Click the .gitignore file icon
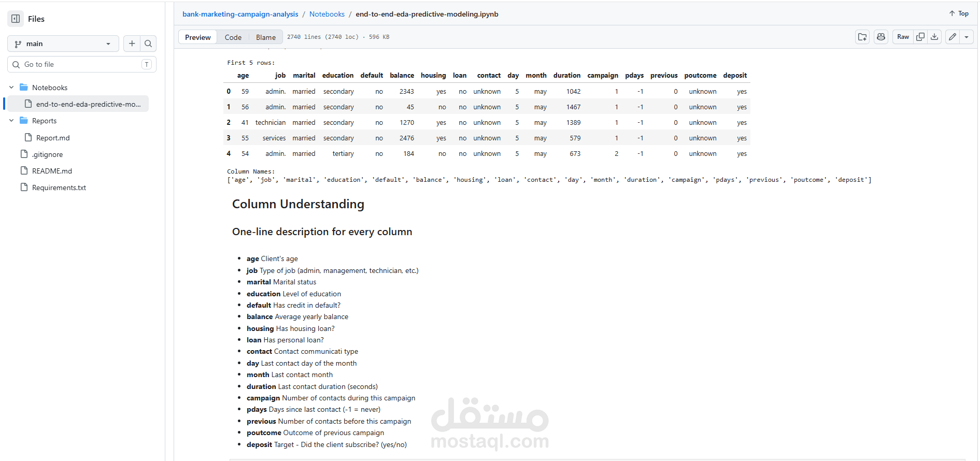The height and width of the screenshot is (461, 980). 24,154
